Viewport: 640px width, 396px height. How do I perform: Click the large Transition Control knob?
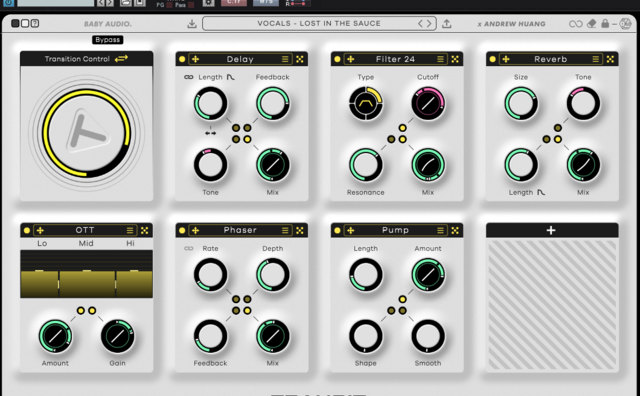point(87,133)
